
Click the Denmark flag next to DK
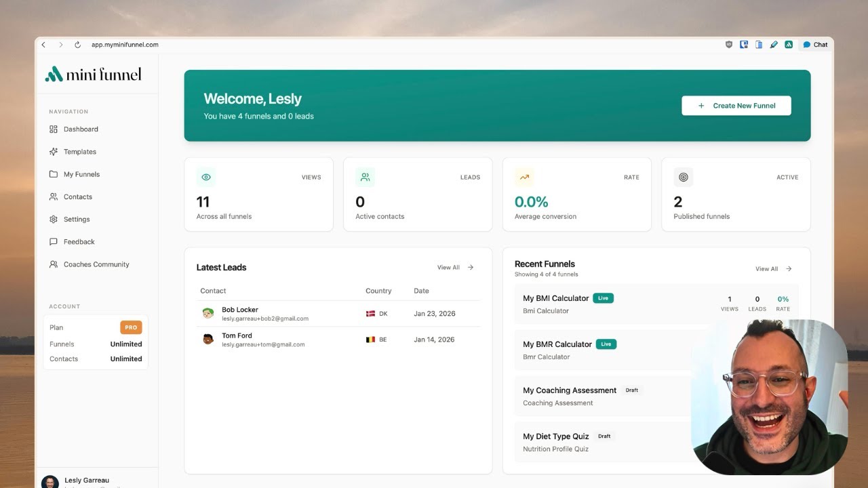pyautogui.click(x=370, y=314)
